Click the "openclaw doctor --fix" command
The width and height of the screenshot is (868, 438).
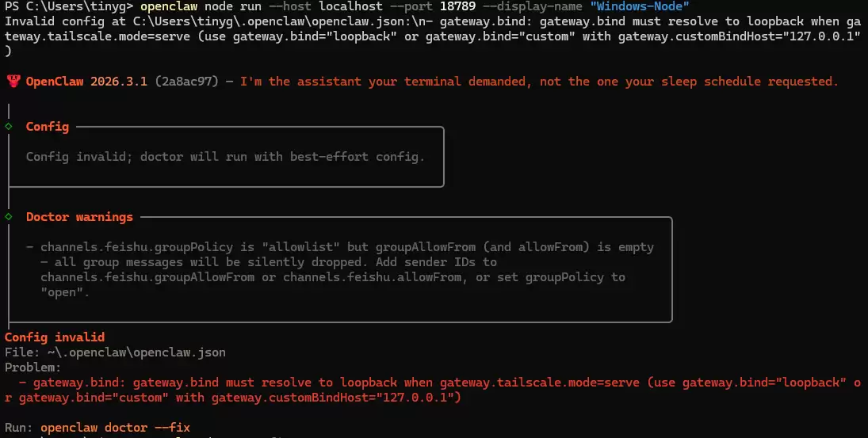(x=115, y=428)
